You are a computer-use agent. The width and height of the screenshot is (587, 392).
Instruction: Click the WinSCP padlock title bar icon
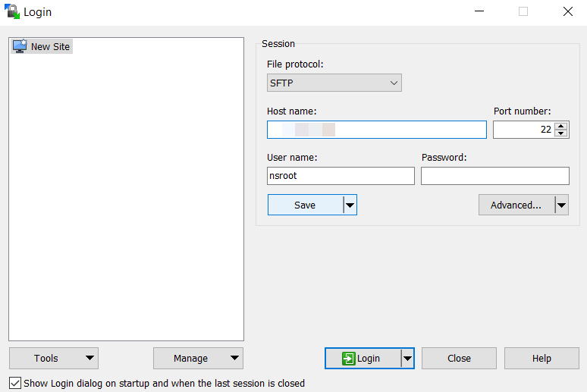pos(12,11)
